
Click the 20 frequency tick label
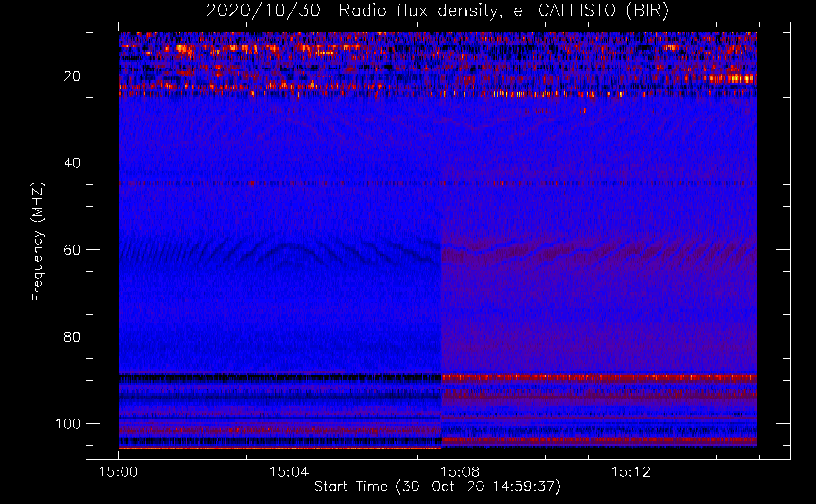tap(73, 76)
